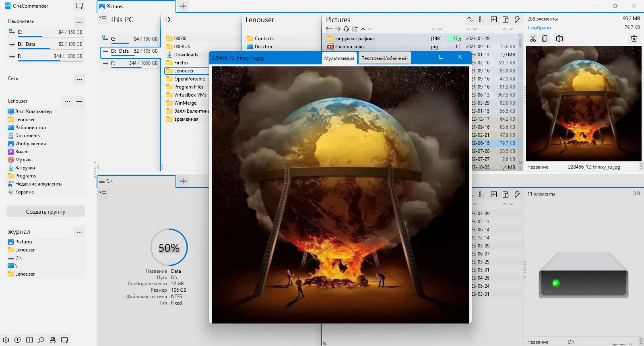Image resolution: width=644 pixels, height=346 pixels.
Task: Change list view mode in the Pictures pane
Action: (482, 19)
